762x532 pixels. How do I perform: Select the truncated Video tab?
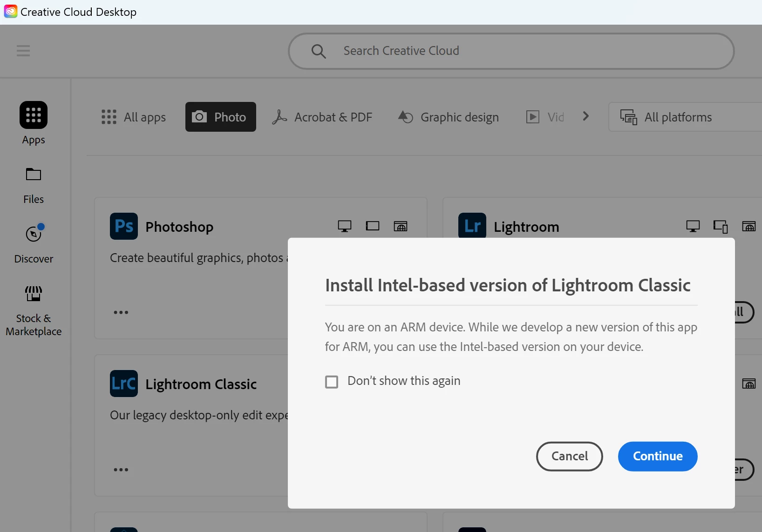[545, 117]
